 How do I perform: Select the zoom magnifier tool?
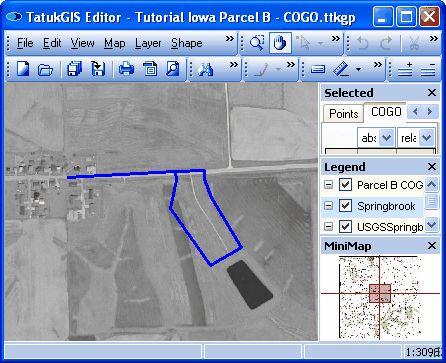point(257,43)
